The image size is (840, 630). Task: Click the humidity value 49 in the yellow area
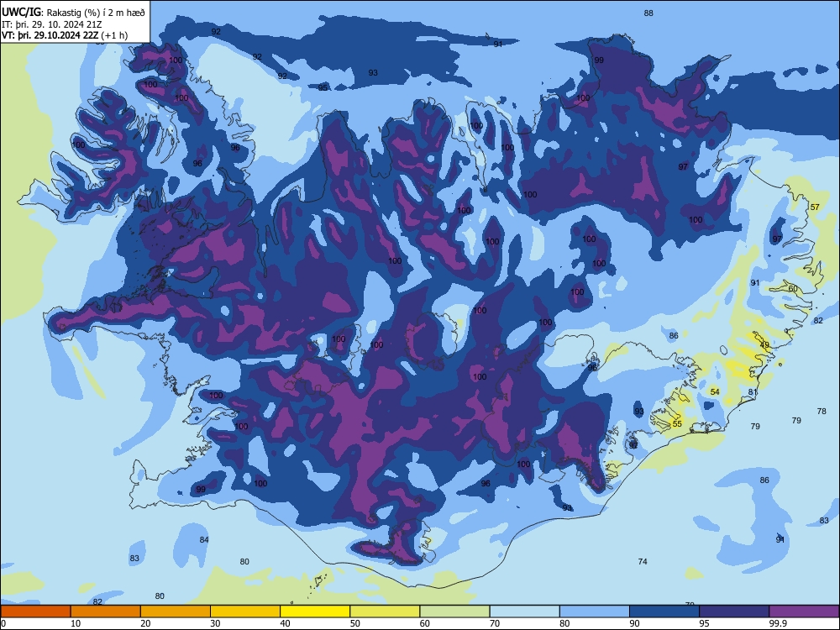point(764,345)
